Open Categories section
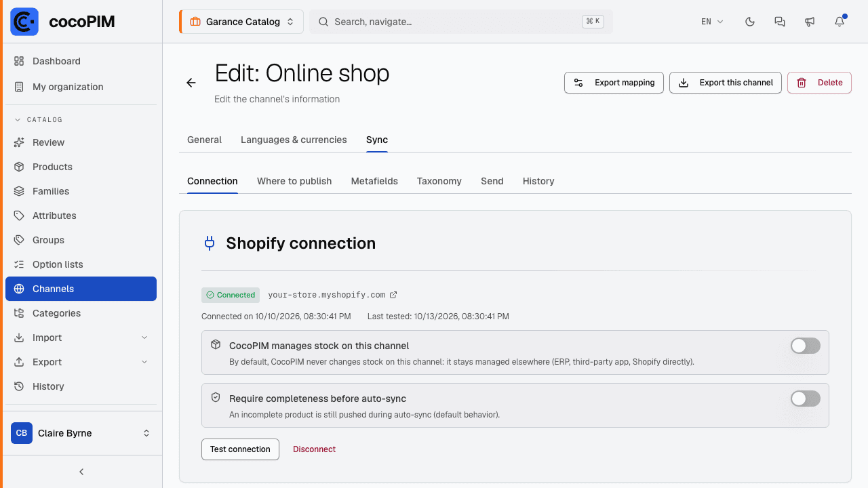The width and height of the screenshot is (868, 488). coord(81,313)
